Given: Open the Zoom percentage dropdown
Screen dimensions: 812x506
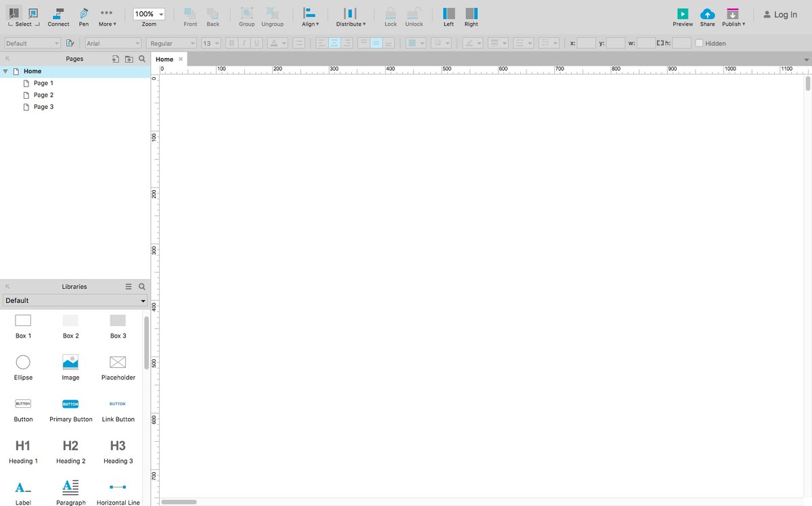Looking at the screenshot, I should click(x=149, y=14).
